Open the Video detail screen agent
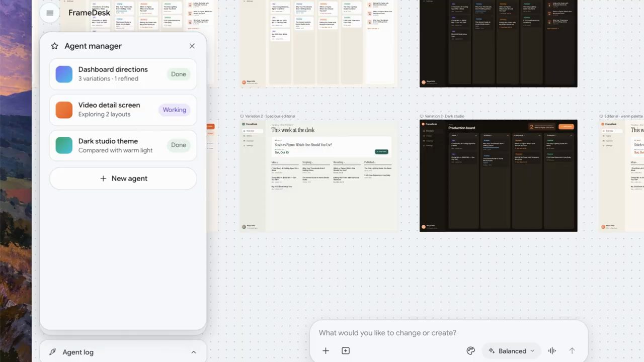Image resolution: width=644 pixels, height=362 pixels. tap(123, 110)
